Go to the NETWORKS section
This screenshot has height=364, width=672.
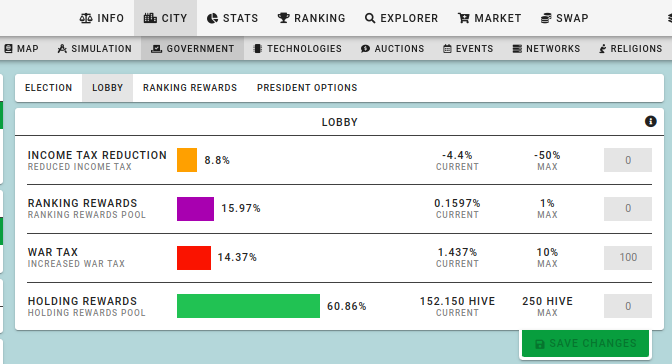click(546, 48)
